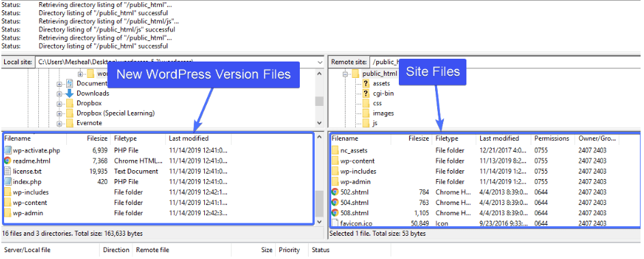Click the Evernote folder icon in local tree
This screenshot has height=259, width=644.
tap(70, 123)
